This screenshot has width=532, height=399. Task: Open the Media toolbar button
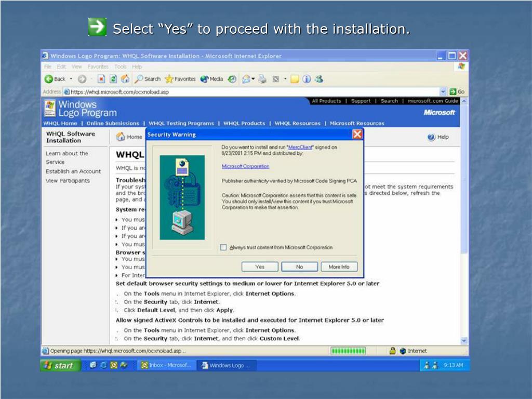(x=211, y=79)
